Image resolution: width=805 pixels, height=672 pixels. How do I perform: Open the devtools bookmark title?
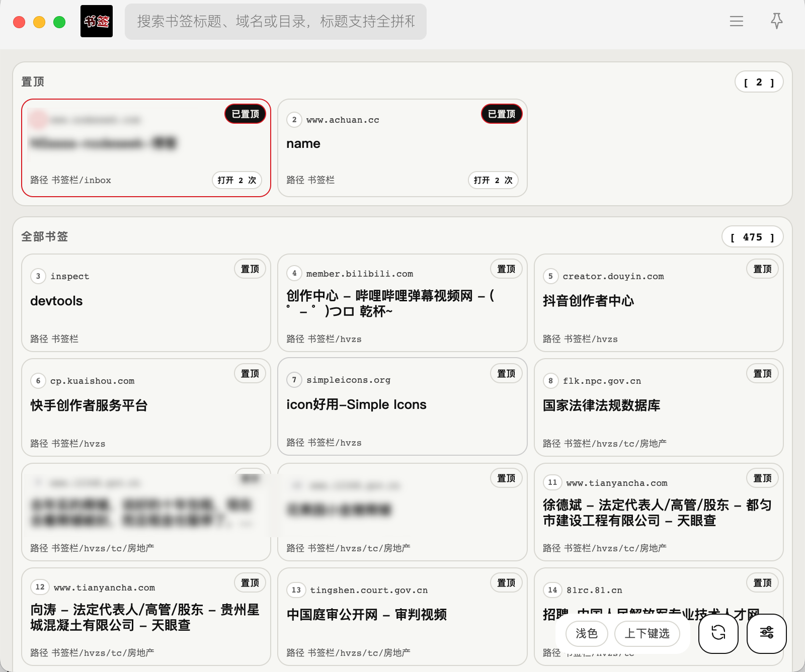(x=56, y=301)
